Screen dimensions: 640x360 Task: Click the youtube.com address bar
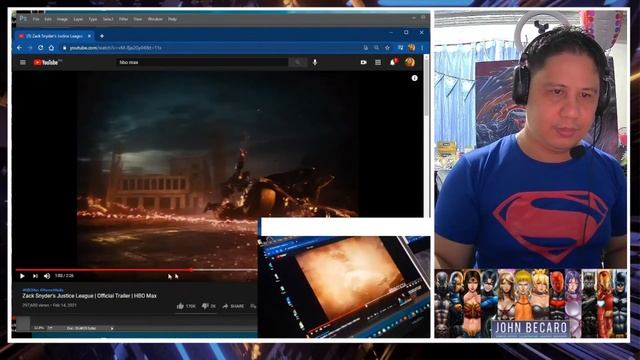pyautogui.click(x=212, y=48)
